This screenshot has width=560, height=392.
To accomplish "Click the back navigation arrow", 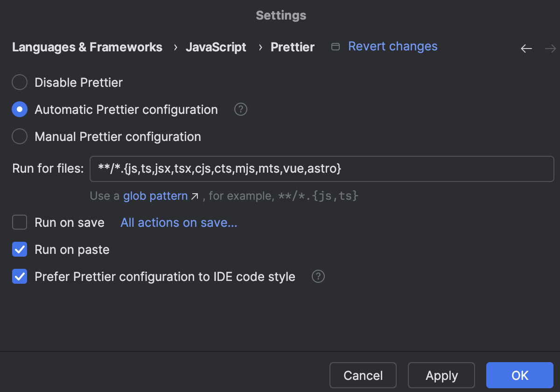I will (526, 49).
